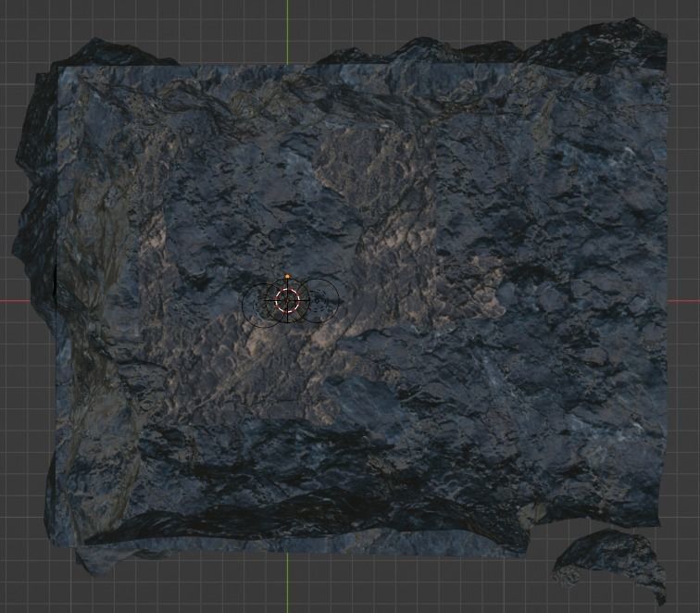The width and height of the screenshot is (700, 613).
Task: Click the red-white dashed 3D cursor ring
Action: [x=287, y=300]
